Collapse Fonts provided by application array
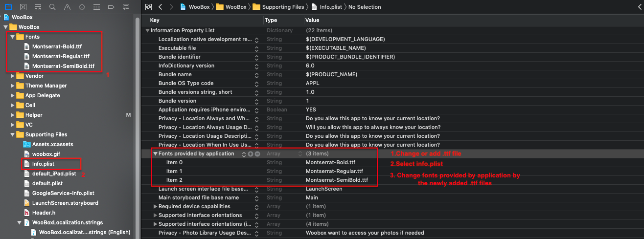644x239 pixels. tap(156, 153)
